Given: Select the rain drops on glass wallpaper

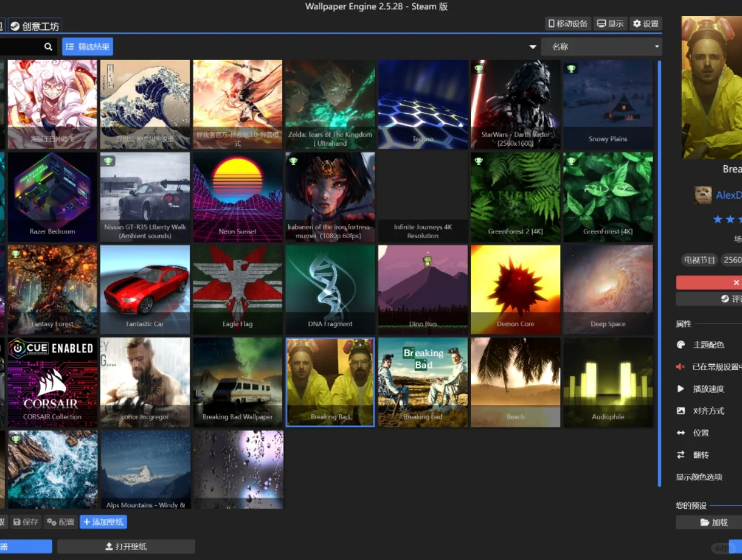Looking at the screenshot, I should coord(238,469).
